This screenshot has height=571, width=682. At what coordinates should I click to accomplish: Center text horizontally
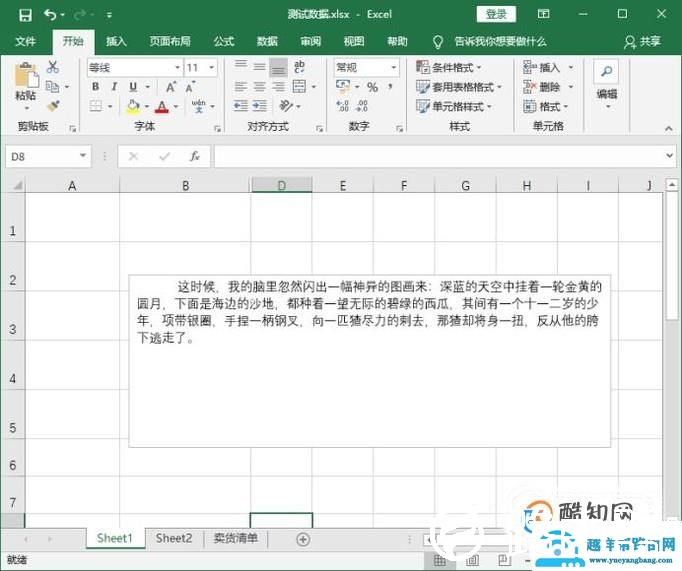pos(259,87)
